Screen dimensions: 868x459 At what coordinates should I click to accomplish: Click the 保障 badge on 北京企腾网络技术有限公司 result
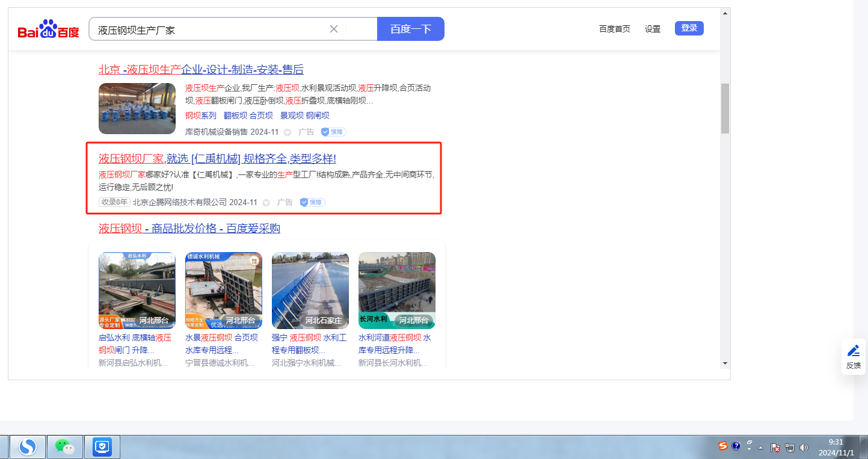coord(312,202)
